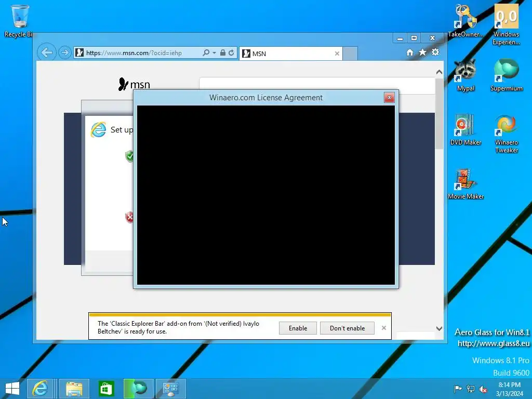Go to Internet Explorer home page
The width and height of the screenshot is (532, 399).
[410, 52]
